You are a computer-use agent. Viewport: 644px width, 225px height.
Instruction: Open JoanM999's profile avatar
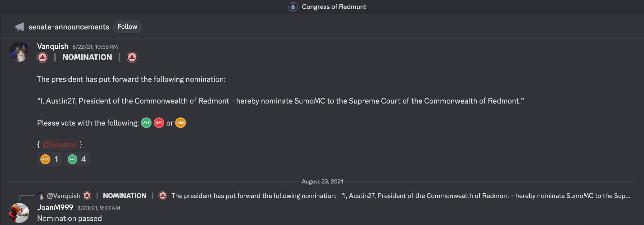tap(19, 213)
